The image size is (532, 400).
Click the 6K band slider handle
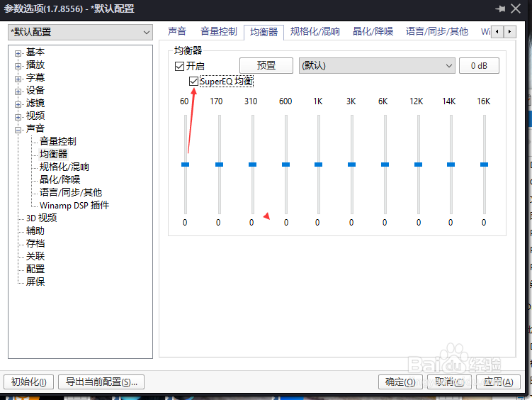click(385, 165)
